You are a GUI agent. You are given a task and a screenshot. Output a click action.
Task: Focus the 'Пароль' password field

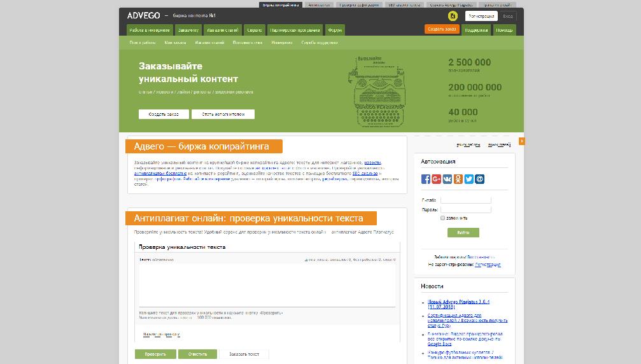tap(465, 209)
